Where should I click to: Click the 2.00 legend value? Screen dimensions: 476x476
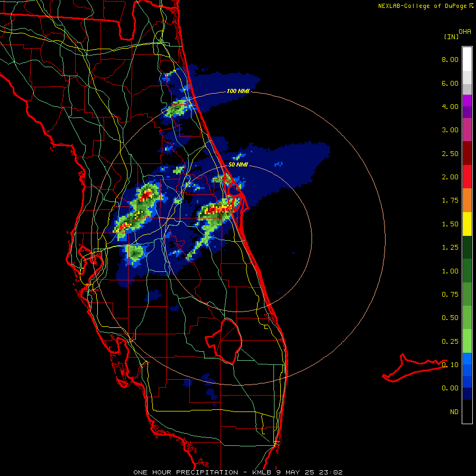[x=450, y=177]
